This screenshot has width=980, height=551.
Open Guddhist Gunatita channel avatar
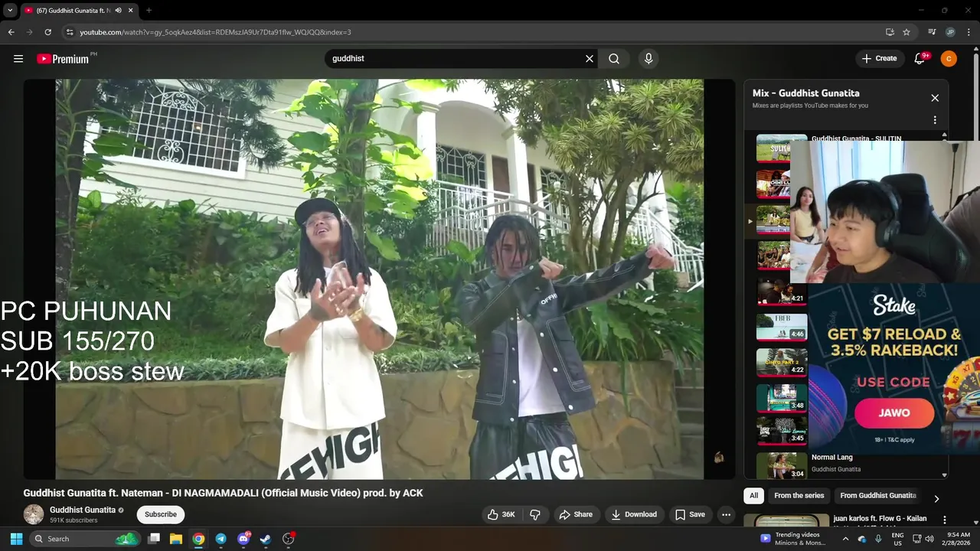click(x=34, y=514)
